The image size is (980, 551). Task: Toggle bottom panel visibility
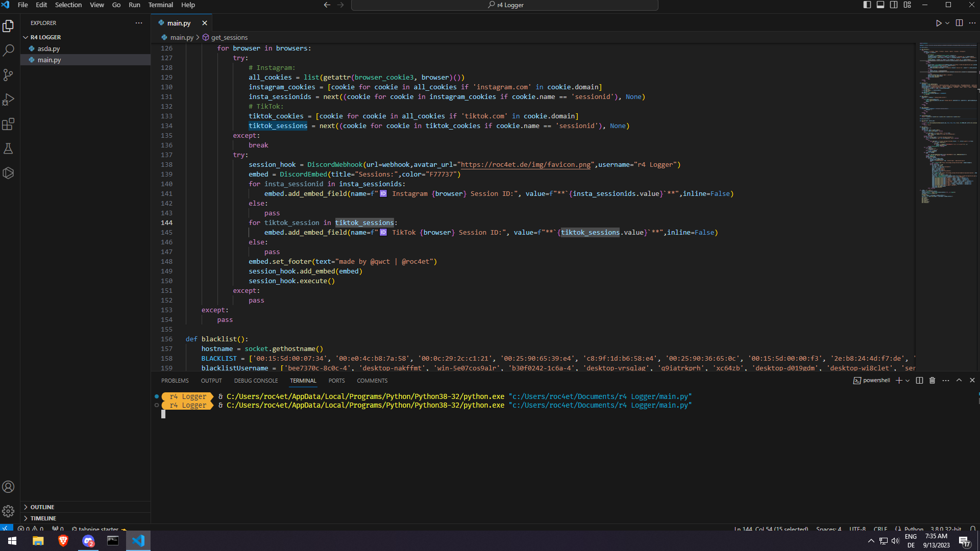click(x=880, y=5)
